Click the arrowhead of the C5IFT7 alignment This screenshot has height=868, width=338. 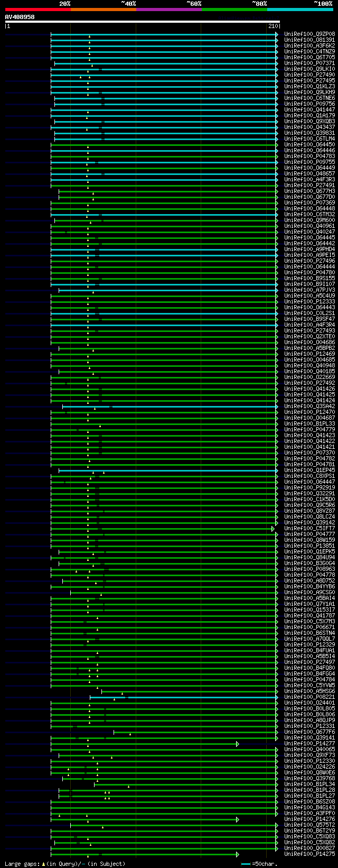[x=273, y=529]
